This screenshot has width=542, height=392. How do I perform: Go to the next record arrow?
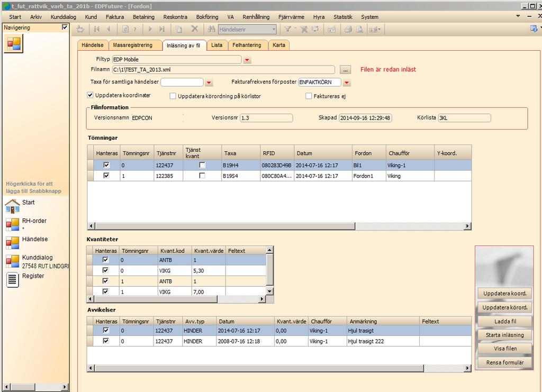pos(150,29)
